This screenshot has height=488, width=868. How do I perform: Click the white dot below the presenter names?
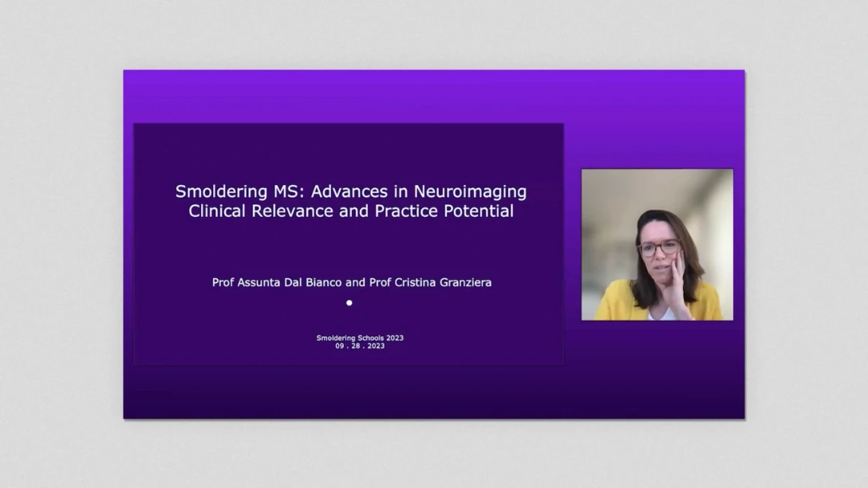pyautogui.click(x=349, y=303)
